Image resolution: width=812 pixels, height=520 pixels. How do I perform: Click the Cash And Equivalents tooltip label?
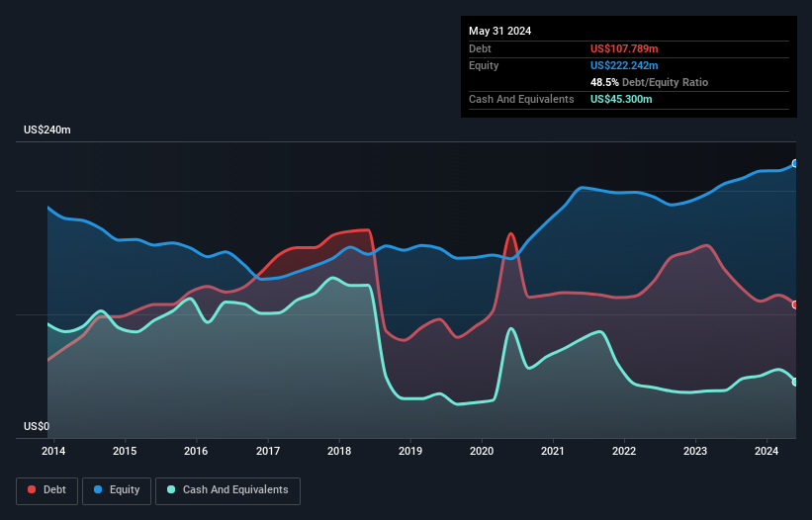(x=521, y=99)
